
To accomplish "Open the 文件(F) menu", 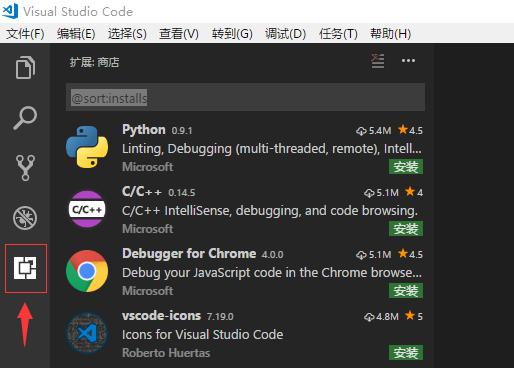I will (x=25, y=34).
